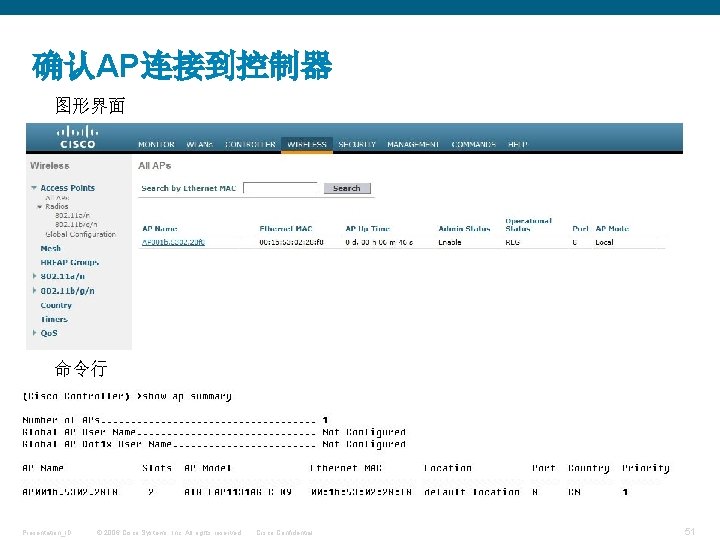The width and height of the screenshot is (720, 540).
Task: Open the HELP menu tab
Action: pyautogui.click(x=518, y=144)
